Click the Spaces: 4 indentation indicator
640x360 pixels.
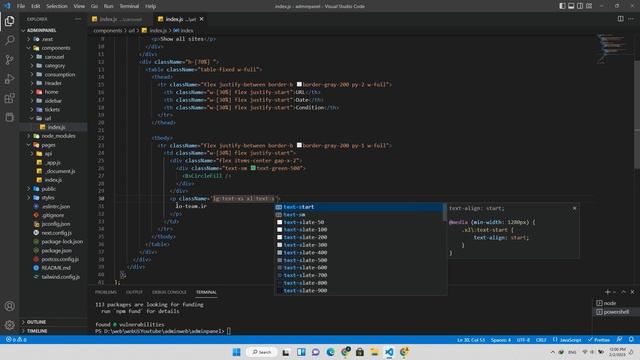click(x=501, y=340)
